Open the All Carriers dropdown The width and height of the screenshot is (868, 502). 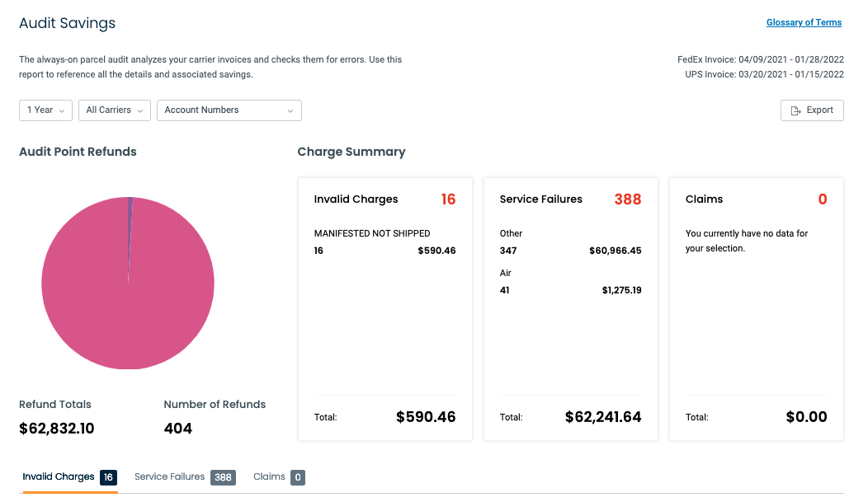coord(114,110)
